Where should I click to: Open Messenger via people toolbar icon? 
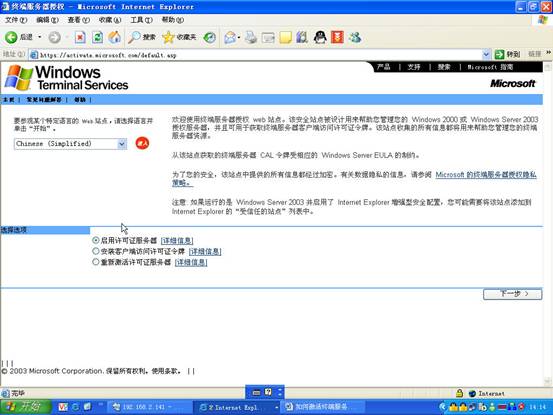pyautogui.click(x=355, y=37)
